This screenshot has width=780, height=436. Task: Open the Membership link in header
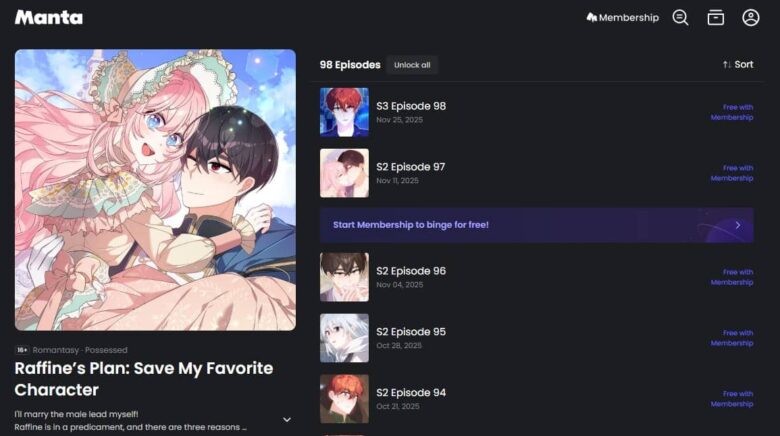coord(622,18)
